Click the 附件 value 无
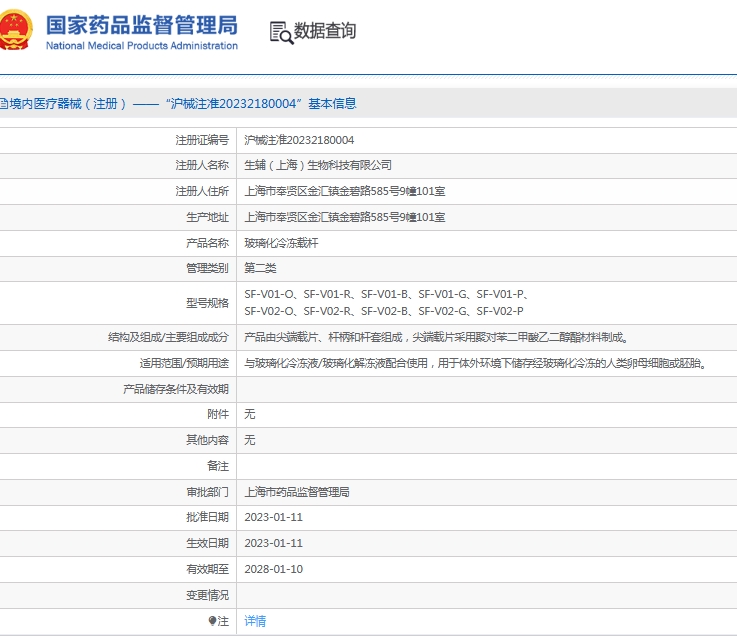 coord(250,414)
